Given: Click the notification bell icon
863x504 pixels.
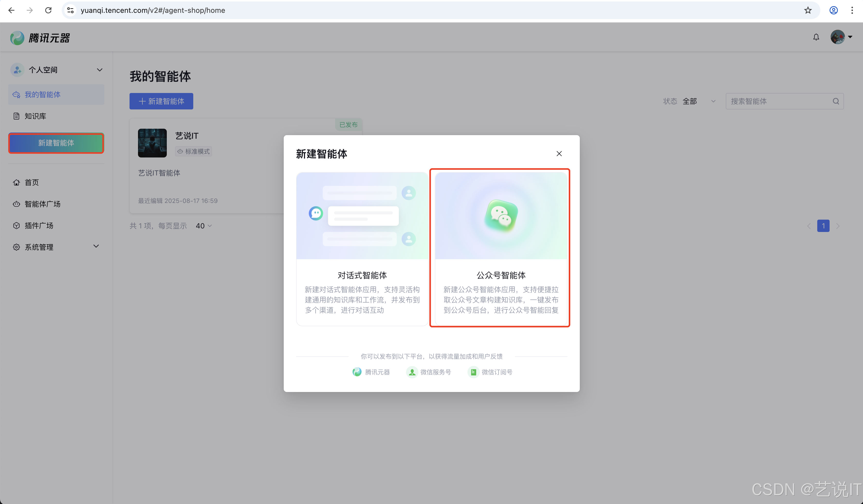Looking at the screenshot, I should (x=816, y=37).
